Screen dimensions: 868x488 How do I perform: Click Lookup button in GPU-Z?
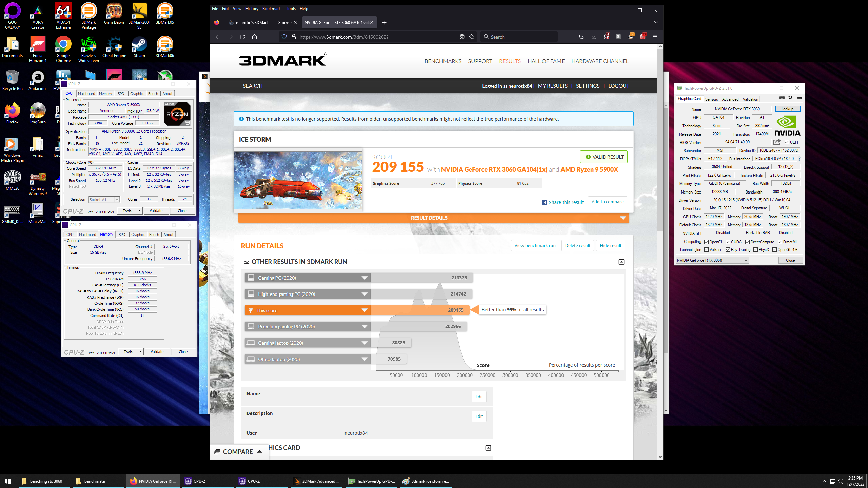[787, 109]
